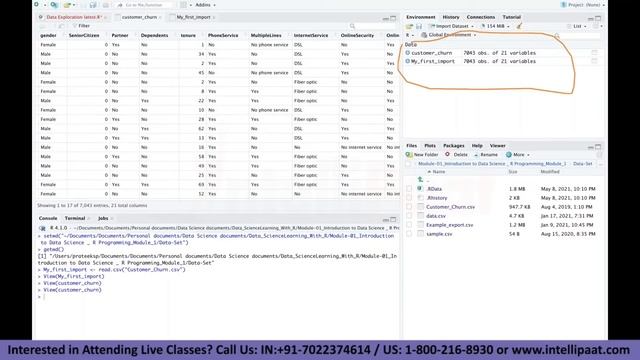Switch to the Plots tab
Viewport: 640px width, 360px height.
pyautogui.click(x=430, y=146)
